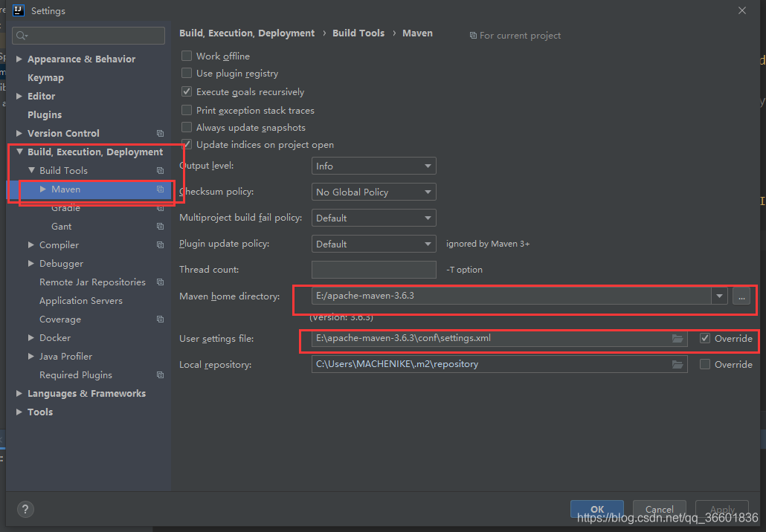Screen dimensions: 766x532
Task: Click OK to confirm settings
Action: tap(597, 509)
